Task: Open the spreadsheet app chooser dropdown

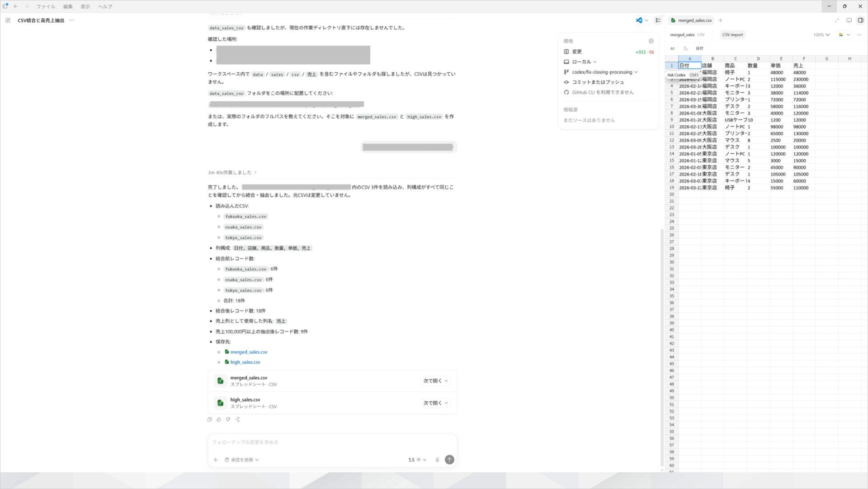Action: click(x=844, y=35)
